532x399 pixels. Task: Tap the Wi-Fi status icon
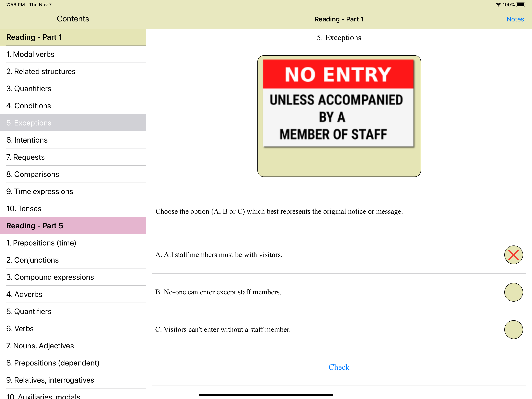coord(498,4)
